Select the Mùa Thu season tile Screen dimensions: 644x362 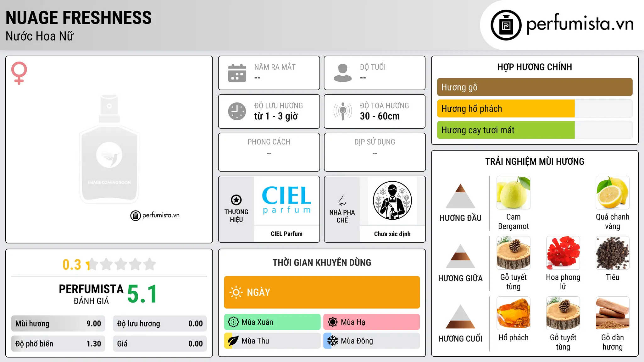[272, 341]
